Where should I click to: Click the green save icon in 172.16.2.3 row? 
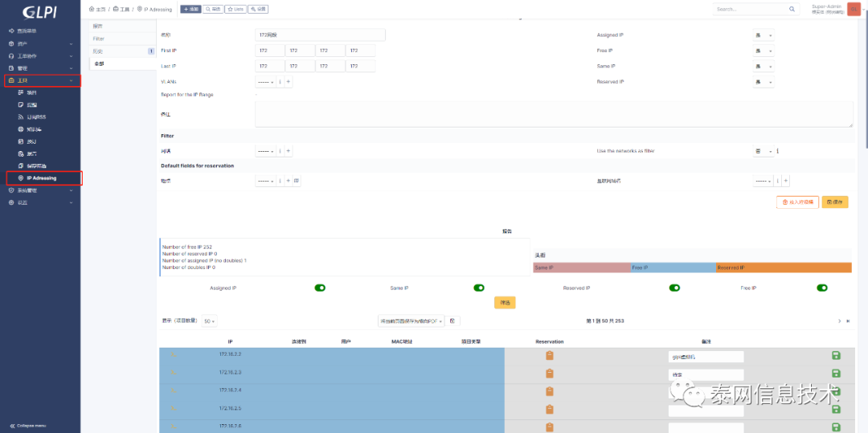(x=836, y=374)
